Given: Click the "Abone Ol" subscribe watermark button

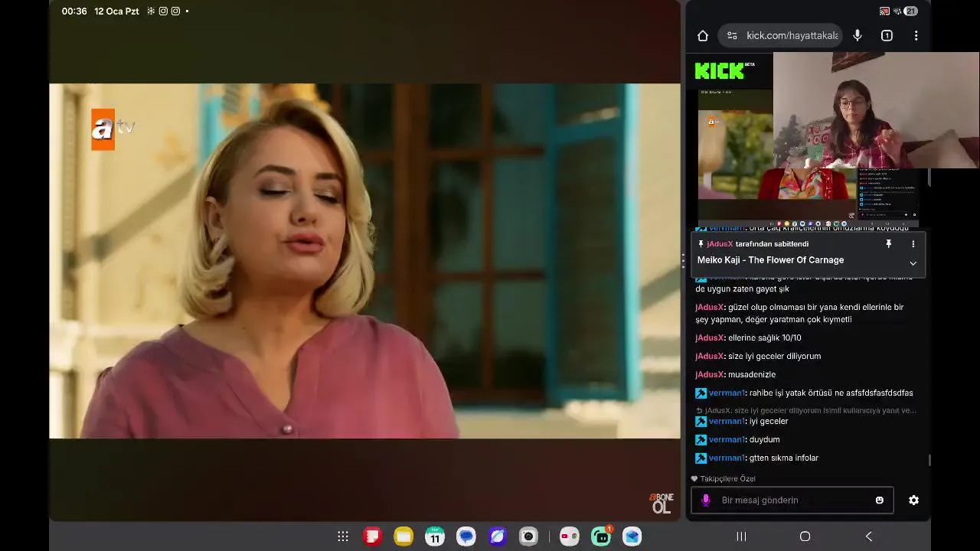Looking at the screenshot, I should coord(661,503).
